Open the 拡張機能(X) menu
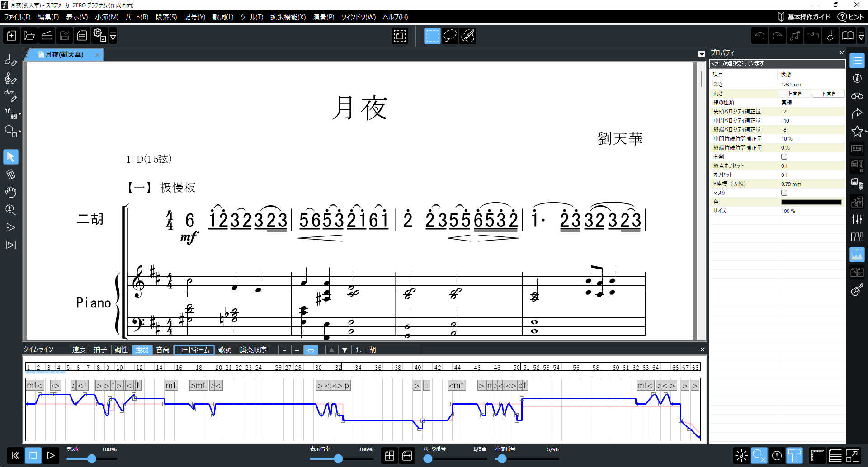The width and height of the screenshot is (868, 467). (288, 17)
